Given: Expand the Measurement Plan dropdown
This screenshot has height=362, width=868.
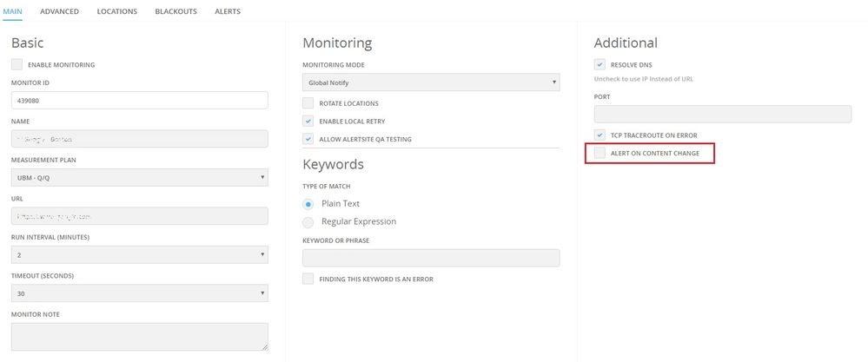Looking at the screenshot, I should point(139,177).
